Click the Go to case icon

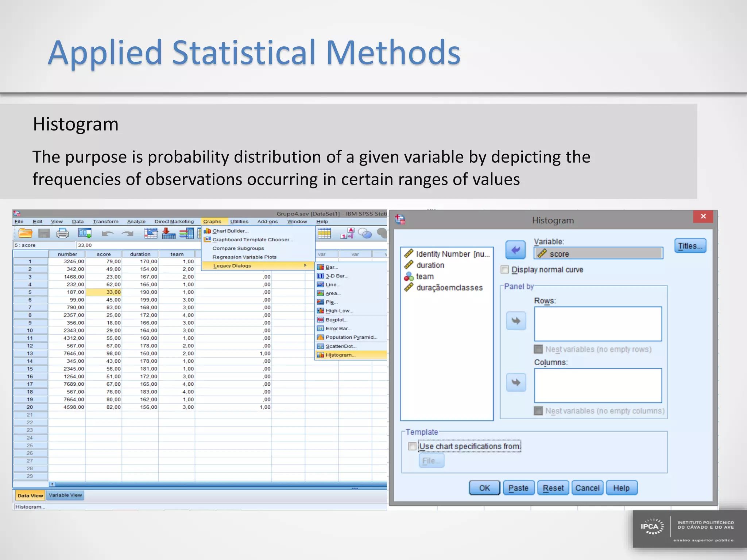click(151, 233)
